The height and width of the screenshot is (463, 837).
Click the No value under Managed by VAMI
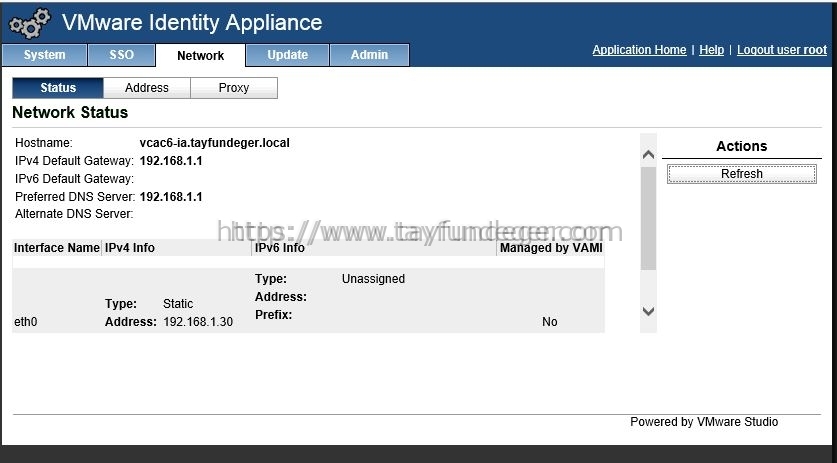coord(550,322)
